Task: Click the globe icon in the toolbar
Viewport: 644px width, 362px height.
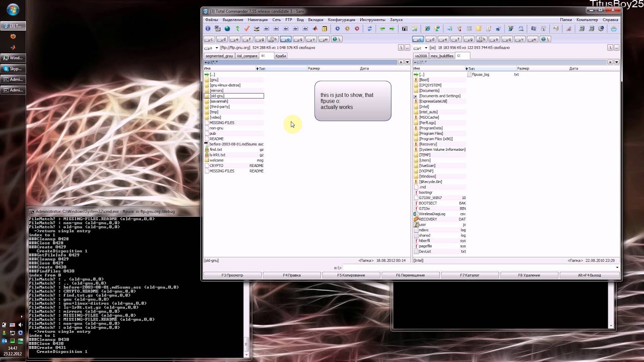Action: [x=227, y=29]
